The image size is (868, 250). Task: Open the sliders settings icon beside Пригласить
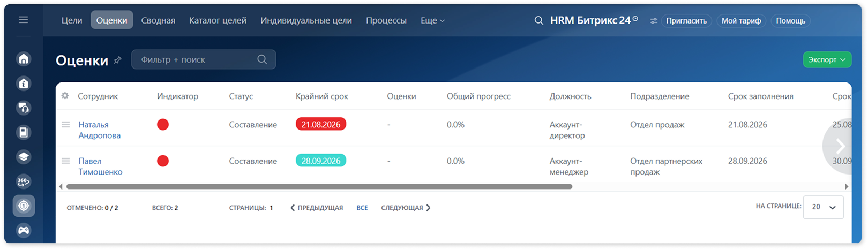click(654, 21)
